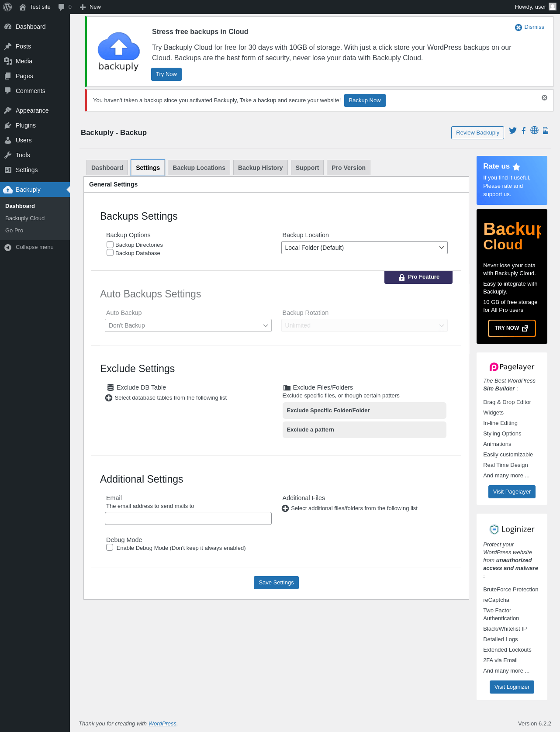Open the Backuply documentation icon
This screenshot has height=732, width=560.
click(546, 131)
